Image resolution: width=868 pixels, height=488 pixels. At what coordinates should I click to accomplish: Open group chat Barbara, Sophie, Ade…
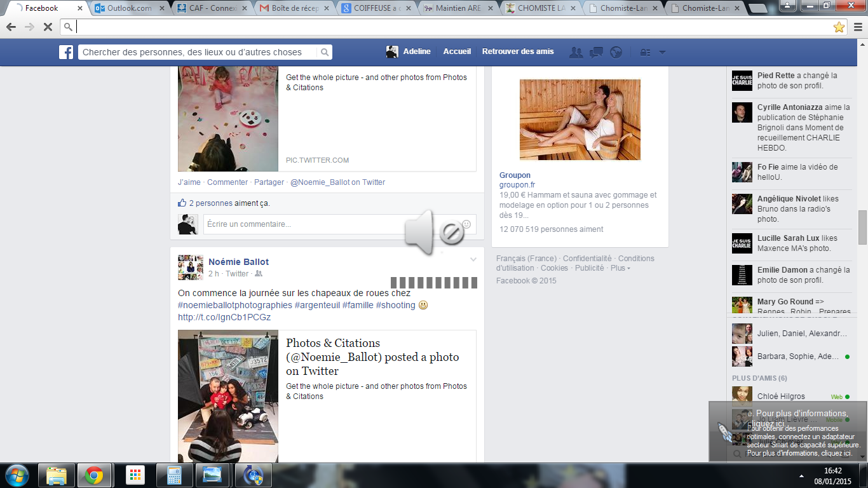click(790, 356)
